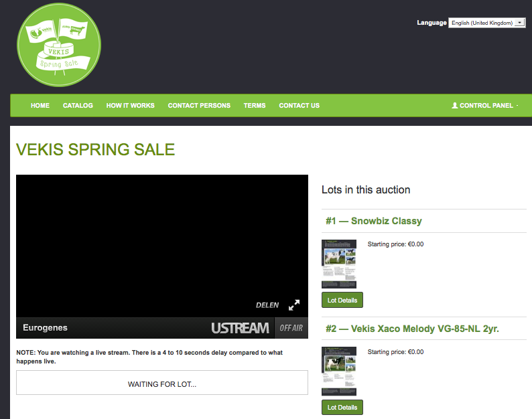
Task: Open lot #2 Vekis Xaco Melody link
Action: pyautogui.click(x=412, y=329)
